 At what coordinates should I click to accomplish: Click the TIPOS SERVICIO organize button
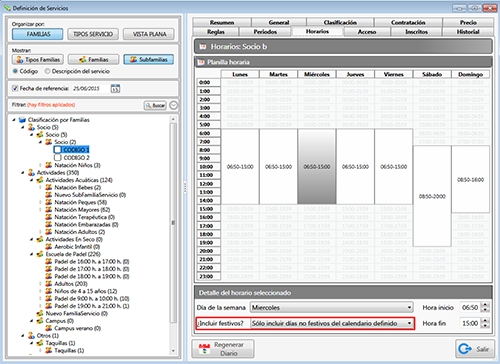point(93,34)
